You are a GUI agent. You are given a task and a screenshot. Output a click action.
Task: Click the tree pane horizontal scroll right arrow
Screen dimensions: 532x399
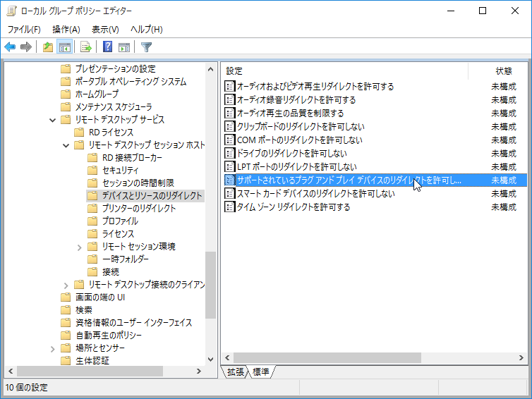point(199,372)
